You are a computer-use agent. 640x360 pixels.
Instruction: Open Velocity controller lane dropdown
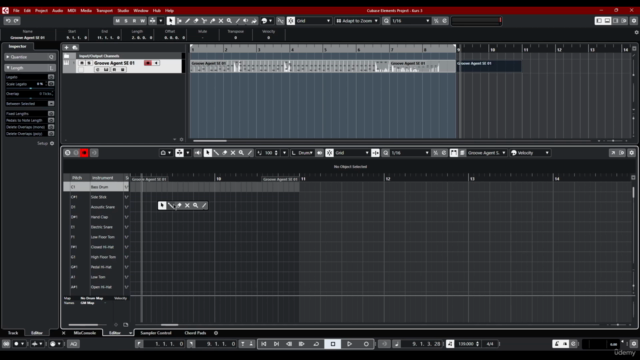[x=530, y=153]
